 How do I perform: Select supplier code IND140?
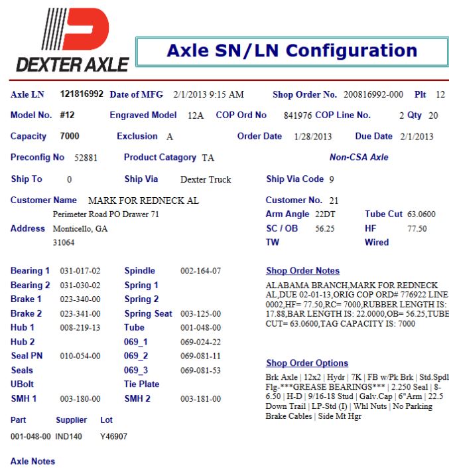[68, 437]
